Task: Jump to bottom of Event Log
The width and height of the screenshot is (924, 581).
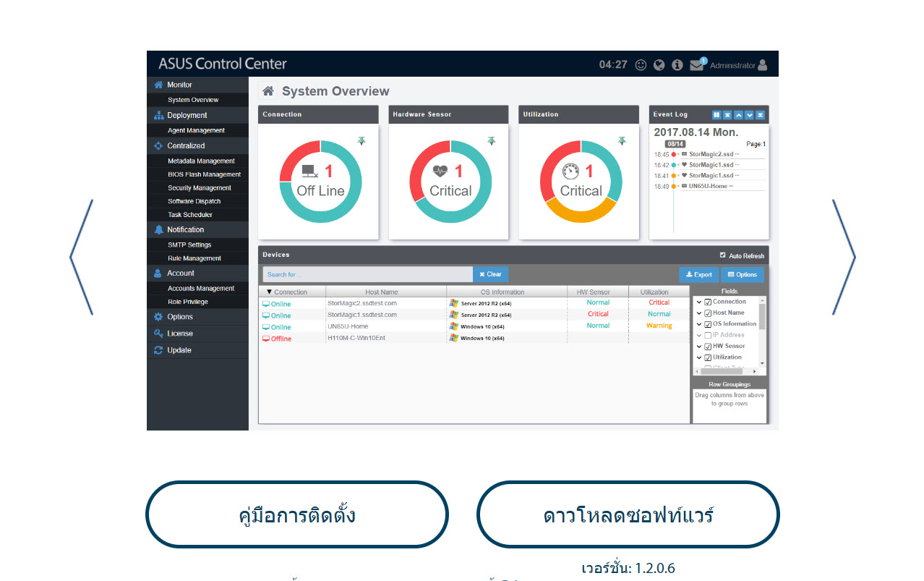Action: 760,115
